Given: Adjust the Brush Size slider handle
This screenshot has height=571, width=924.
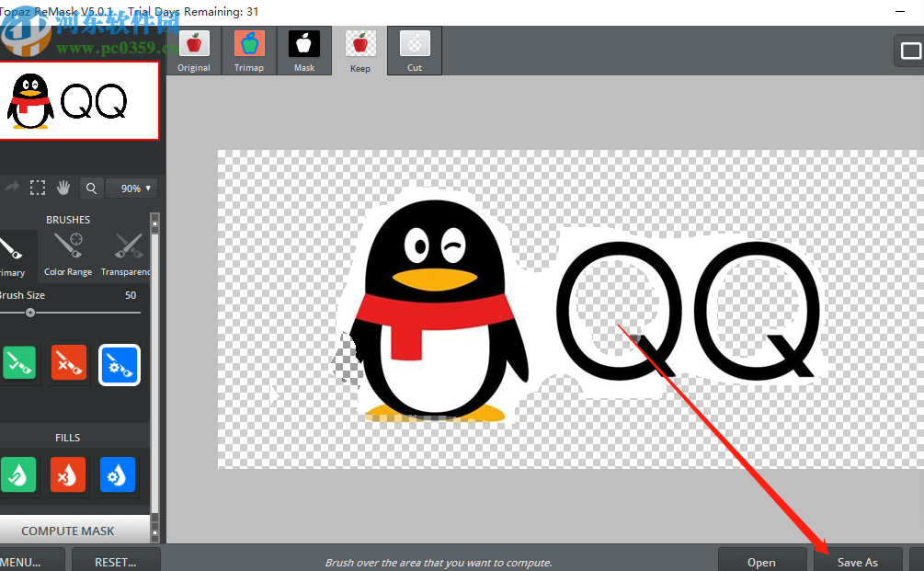Looking at the screenshot, I should 30,313.
